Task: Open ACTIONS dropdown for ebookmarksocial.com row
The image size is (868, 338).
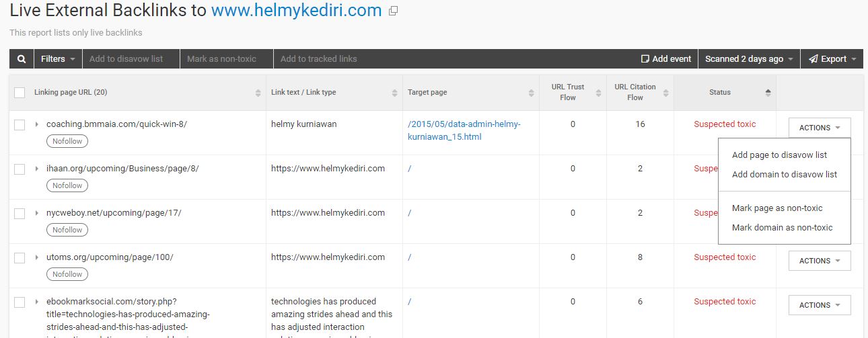Action: tap(820, 305)
